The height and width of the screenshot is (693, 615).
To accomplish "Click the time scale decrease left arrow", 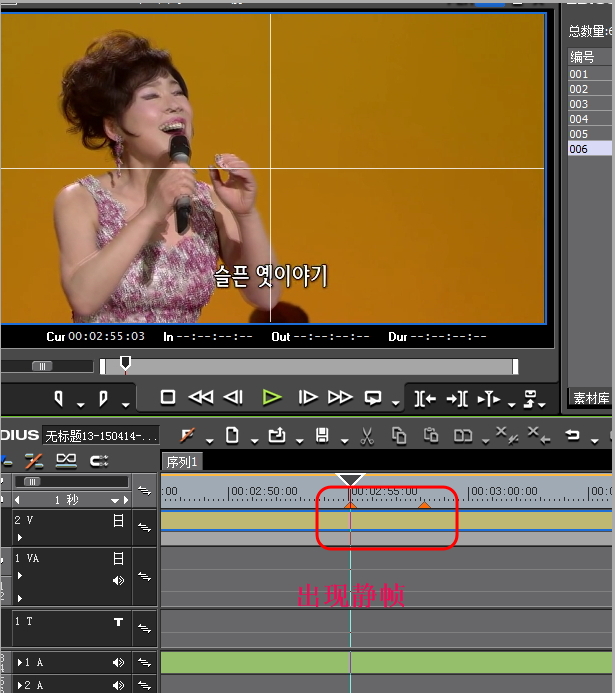I will pos(18,500).
